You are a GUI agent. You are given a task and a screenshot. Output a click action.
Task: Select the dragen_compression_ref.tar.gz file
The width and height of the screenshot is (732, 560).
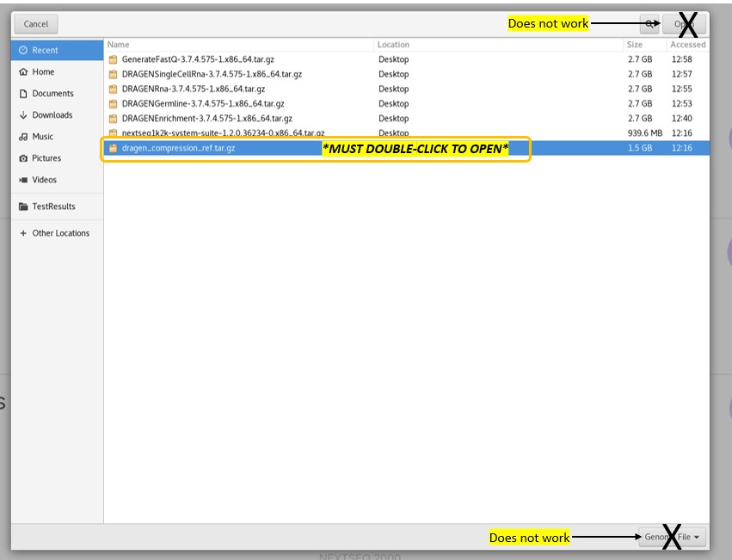click(x=178, y=148)
